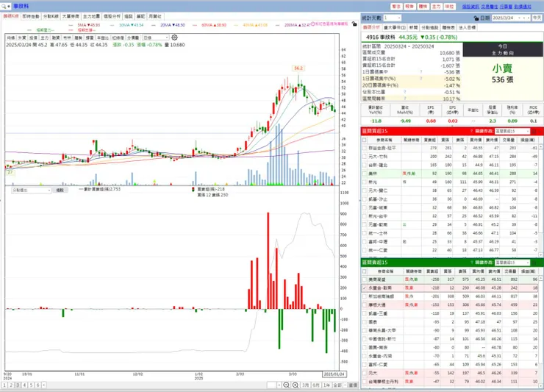
Task: Click the 交易量 column header in 賣超 table
Action: [x=509, y=271]
